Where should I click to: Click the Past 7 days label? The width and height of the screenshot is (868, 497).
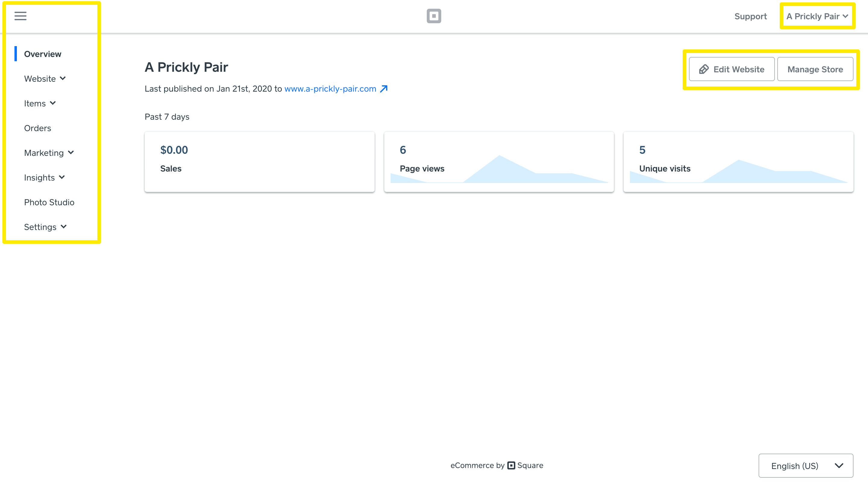[167, 117]
